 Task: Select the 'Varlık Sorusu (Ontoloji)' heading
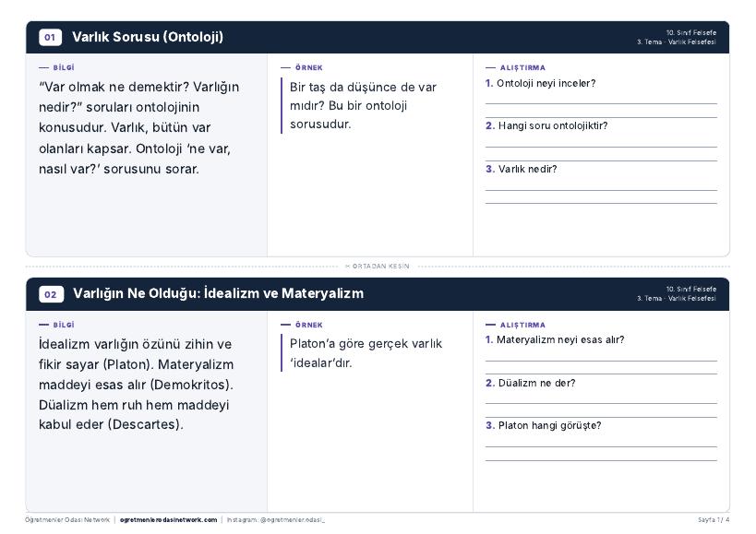point(148,37)
